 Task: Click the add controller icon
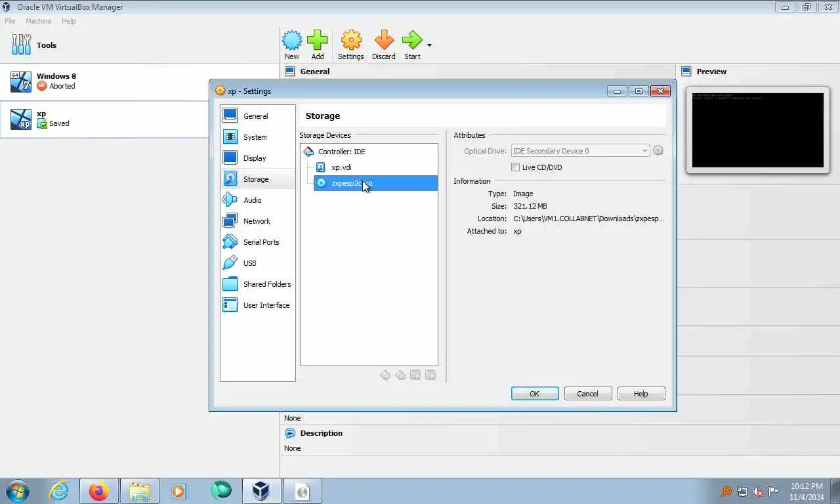tap(385, 375)
